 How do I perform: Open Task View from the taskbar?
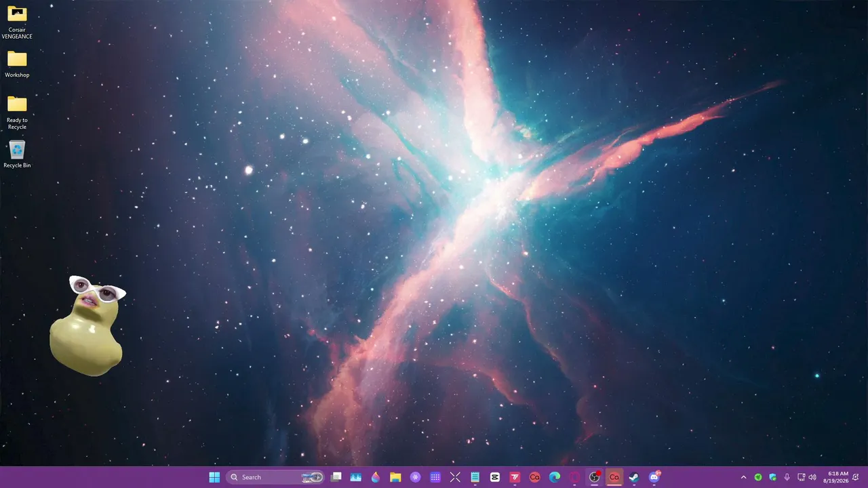tap(336, 477)
